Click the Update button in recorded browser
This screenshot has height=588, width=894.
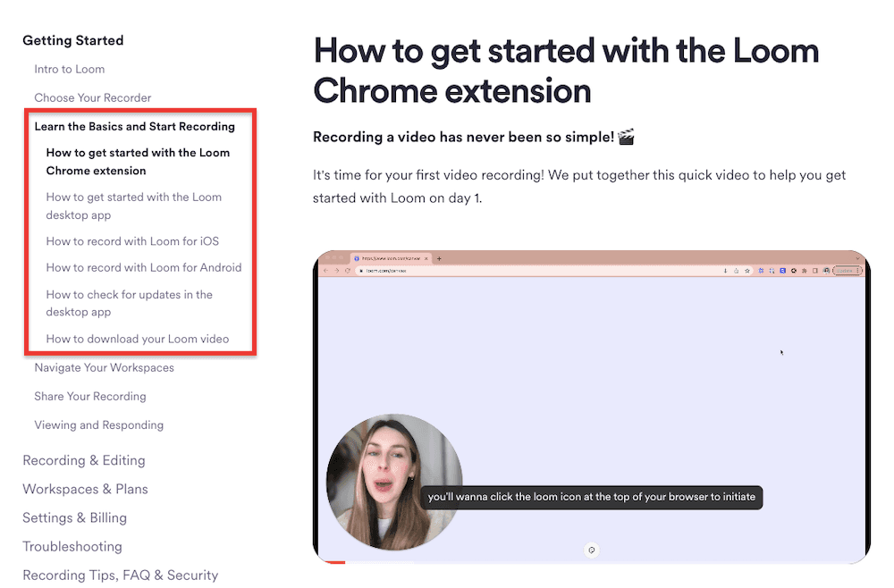click(845, 270)
